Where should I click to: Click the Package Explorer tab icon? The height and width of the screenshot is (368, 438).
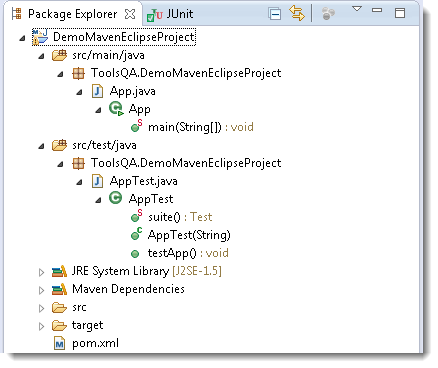click(x=16, y=14)
